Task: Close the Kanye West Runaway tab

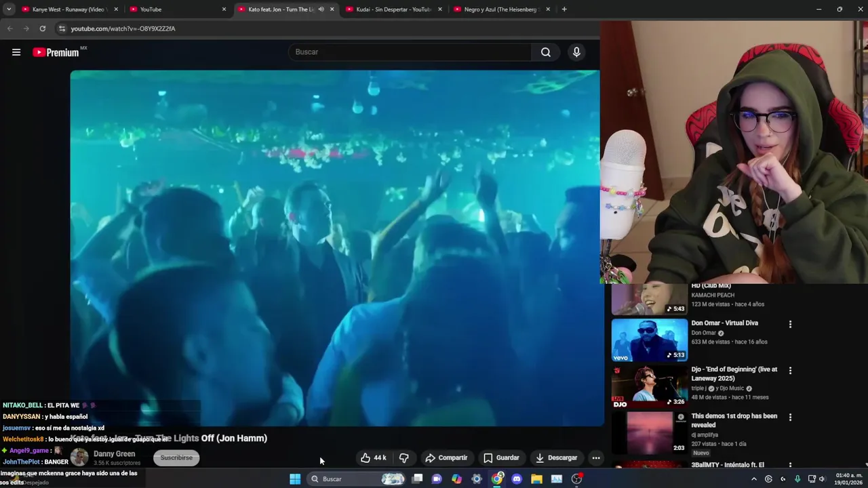Action: 116,9
